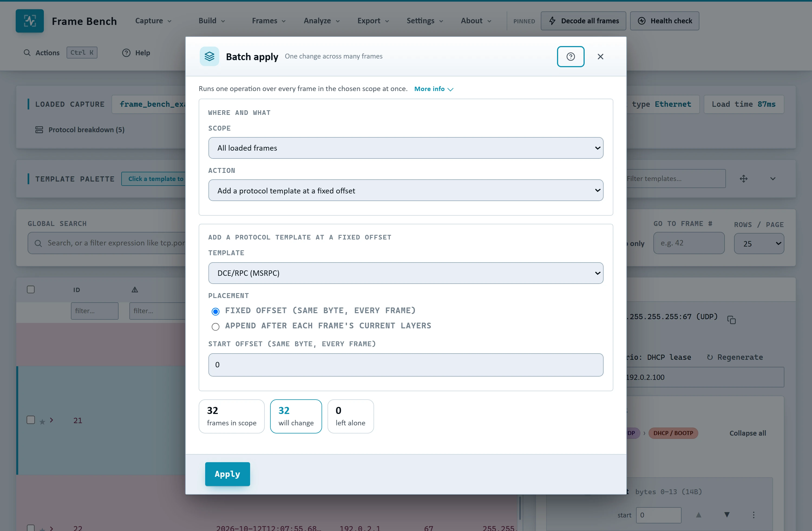Copy the UDP endpoint summary
Image resolution: width=812 pixels, height=531 pixels.
[x=732, y=320]
